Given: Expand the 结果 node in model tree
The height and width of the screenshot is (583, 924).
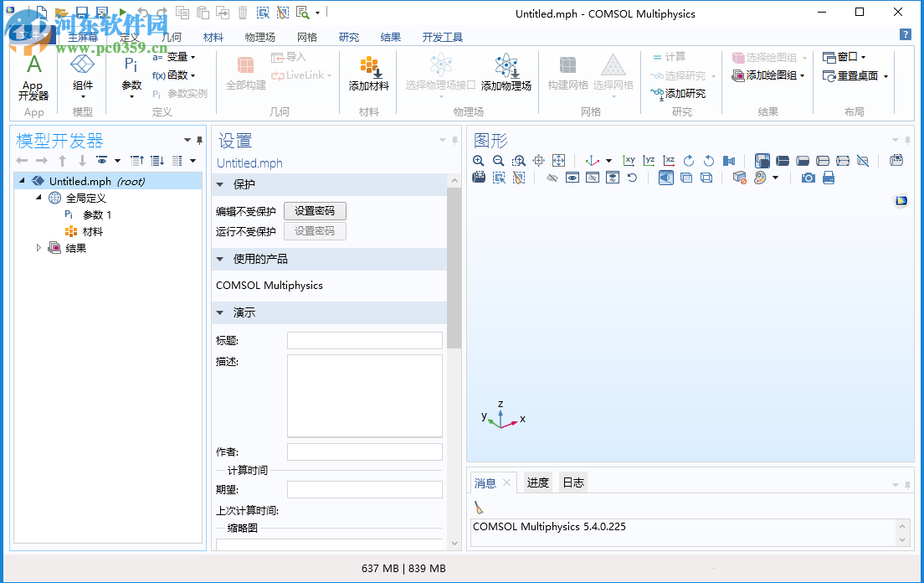Looking at the screenshot, I should (x=38, y=247).
